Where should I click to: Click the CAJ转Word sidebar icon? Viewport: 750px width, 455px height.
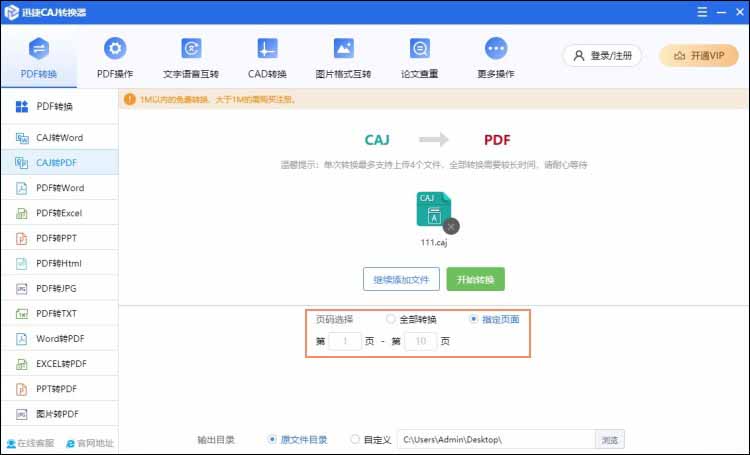tap(22, 138)
